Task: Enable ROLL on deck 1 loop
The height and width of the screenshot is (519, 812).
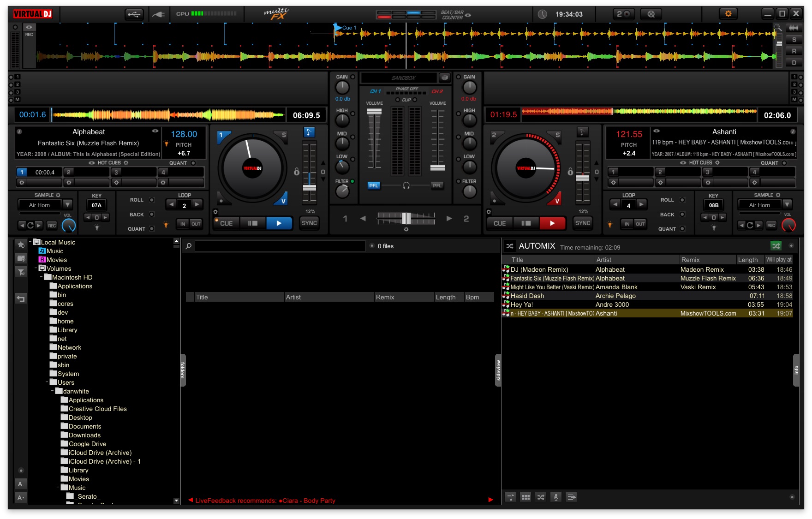Action: 152,200
